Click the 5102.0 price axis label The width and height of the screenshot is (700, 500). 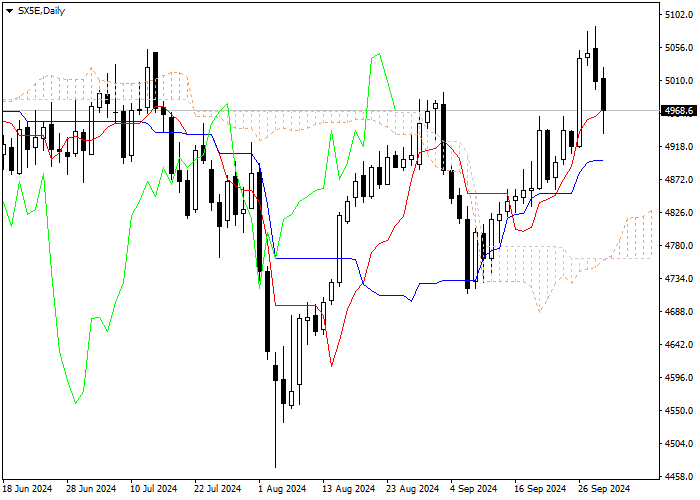[x=679, y=15]
